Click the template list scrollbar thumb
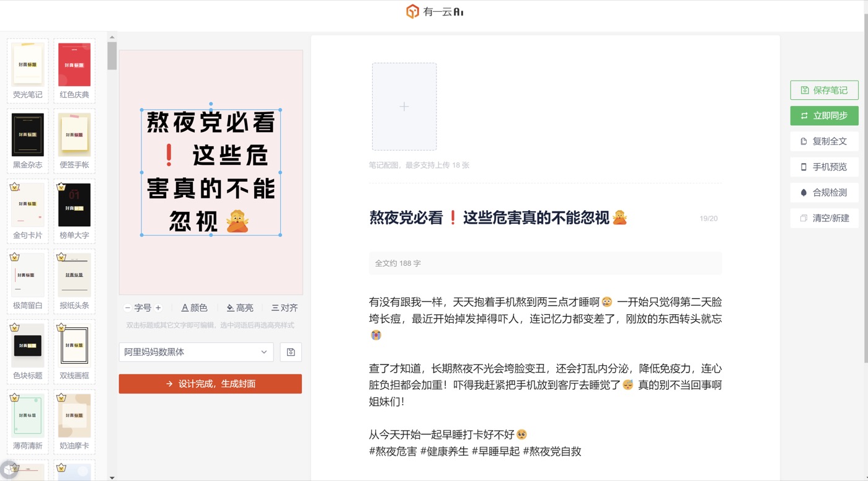This screenshot has height=481, width=868. click(112, 56)
